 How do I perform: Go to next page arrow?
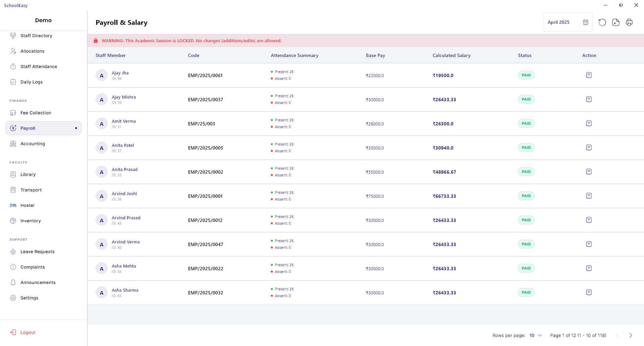631,335
